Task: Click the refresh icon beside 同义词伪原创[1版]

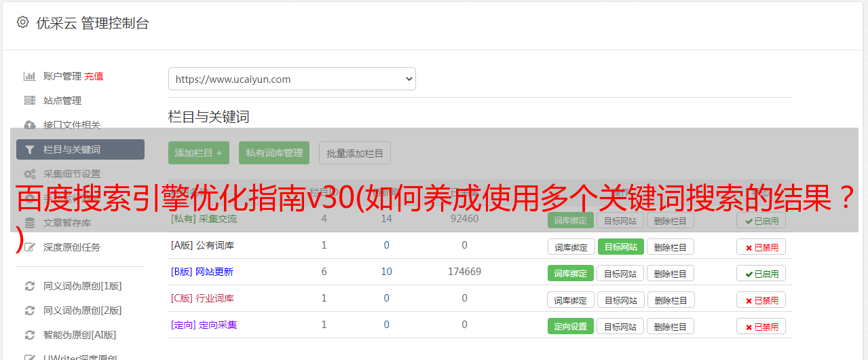Action: pos(29,286)
